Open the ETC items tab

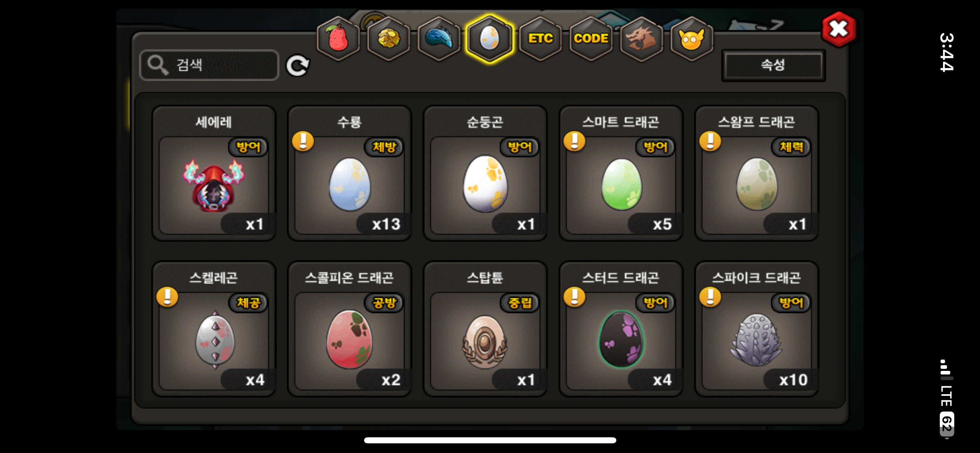tap(540, 39)
